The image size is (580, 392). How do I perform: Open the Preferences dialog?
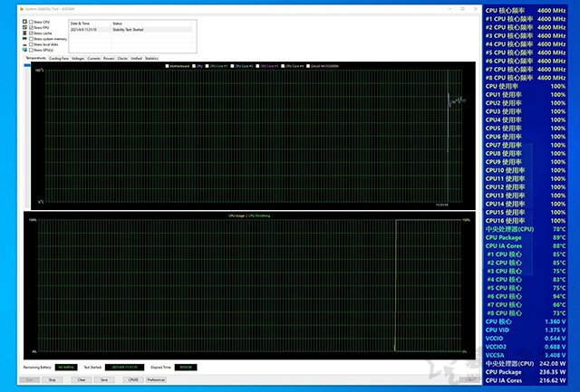(156, 380)
